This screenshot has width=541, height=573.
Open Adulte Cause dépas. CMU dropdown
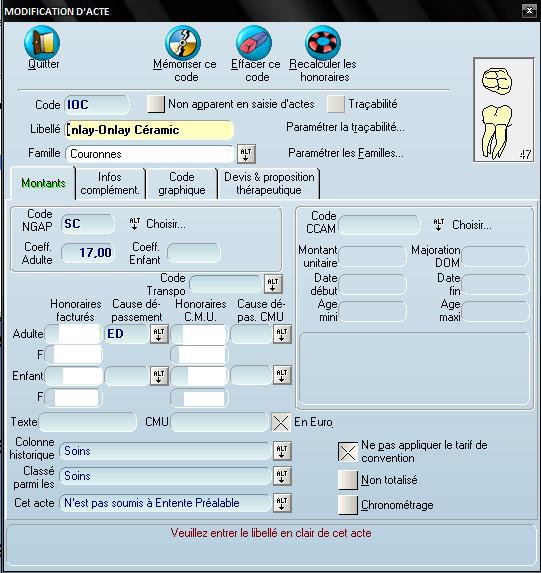[x=282, y=334]
